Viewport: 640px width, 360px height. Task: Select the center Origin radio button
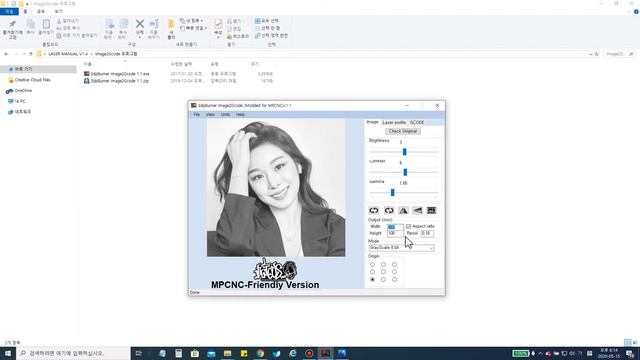click(383, 272)
